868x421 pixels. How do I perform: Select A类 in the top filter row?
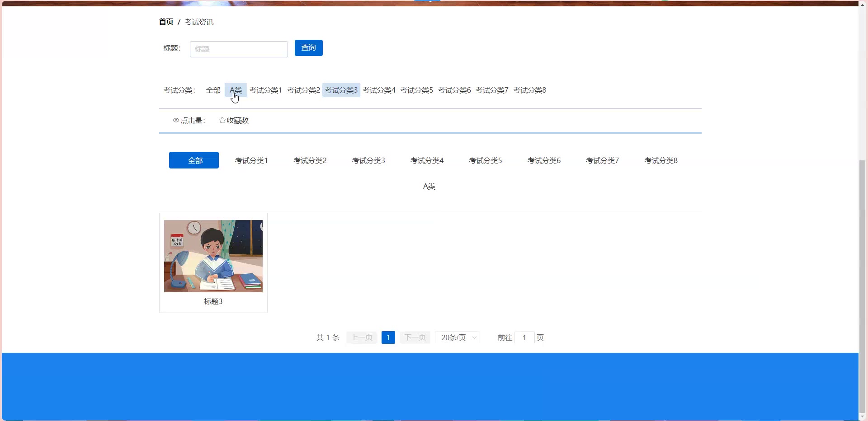pos(236,90)
